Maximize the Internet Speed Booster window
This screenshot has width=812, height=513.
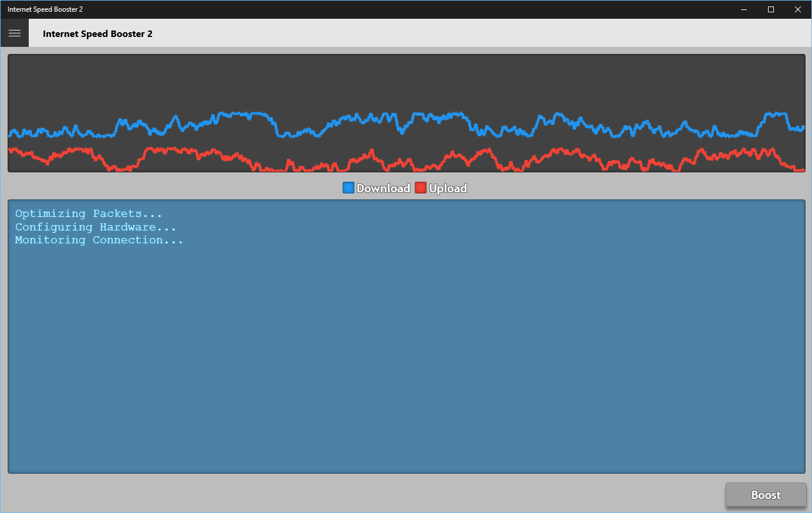click(x=771, y=9)
